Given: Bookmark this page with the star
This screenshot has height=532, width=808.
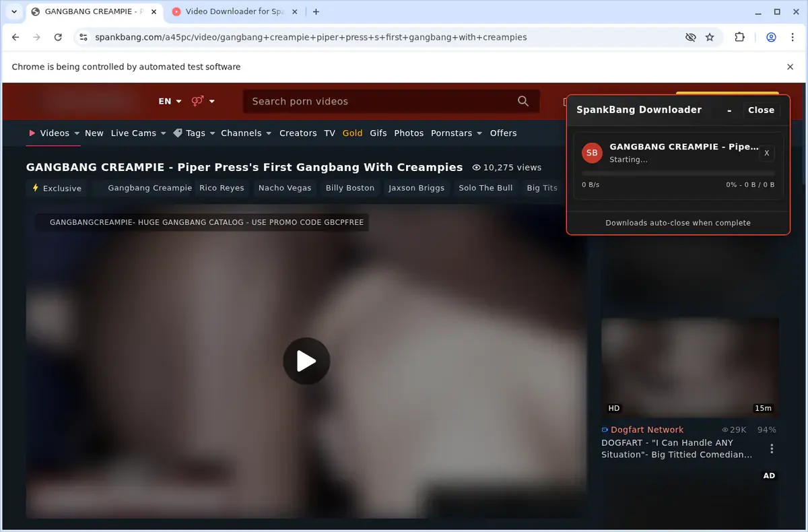Looking at the screenshot, I should (x=710, y=37).
